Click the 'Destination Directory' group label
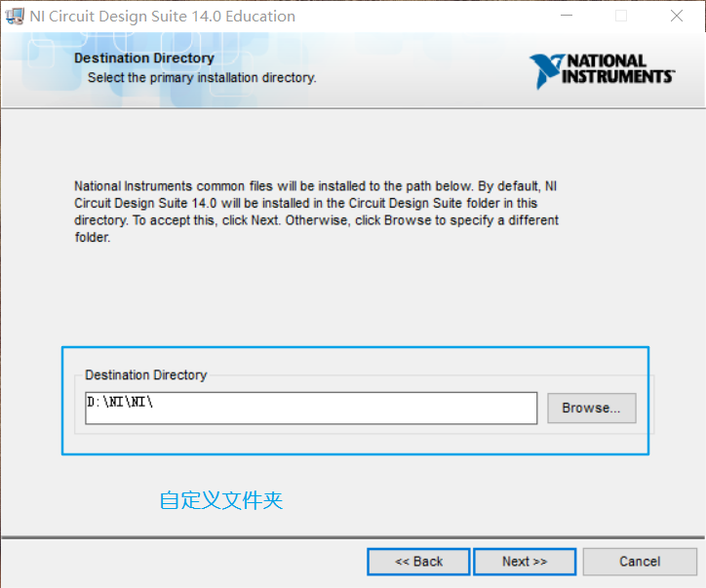Viewport: 706px width, 588px height. click(146, 374)
